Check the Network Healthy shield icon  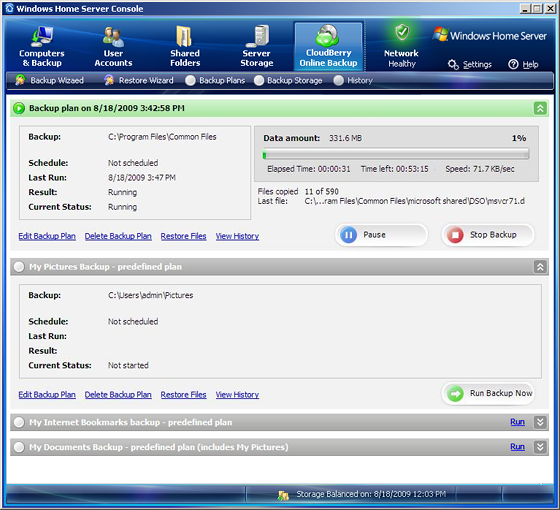[x=402, y=33]
